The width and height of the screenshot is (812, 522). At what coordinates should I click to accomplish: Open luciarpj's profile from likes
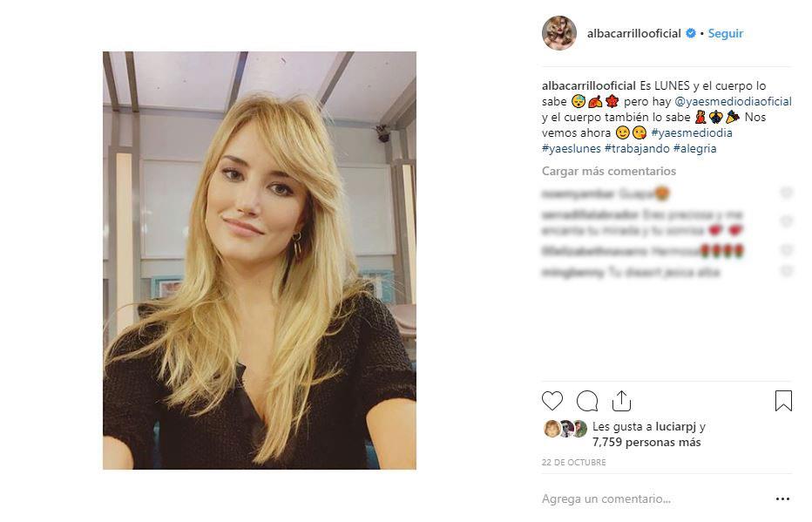pyautogui.click(x=676, y=427)
